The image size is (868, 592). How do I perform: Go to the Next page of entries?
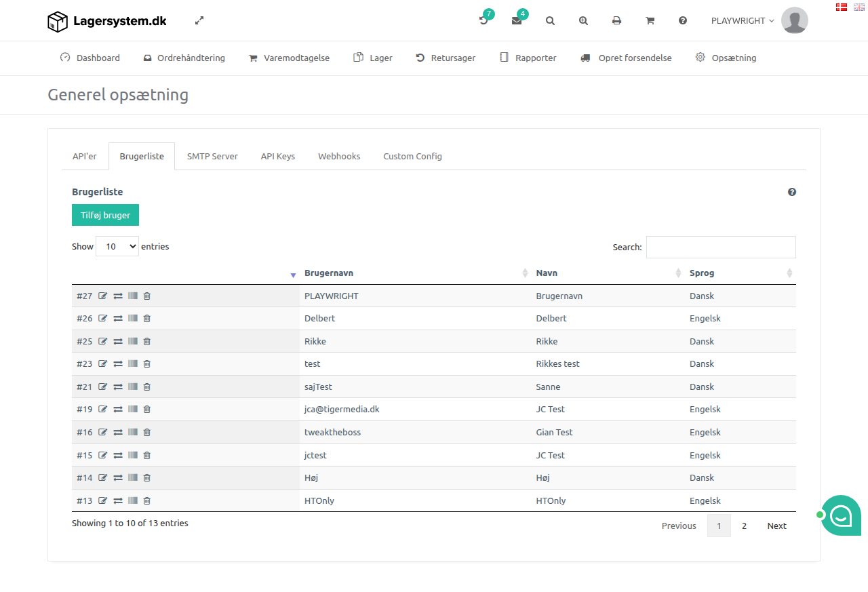[776, 526]
